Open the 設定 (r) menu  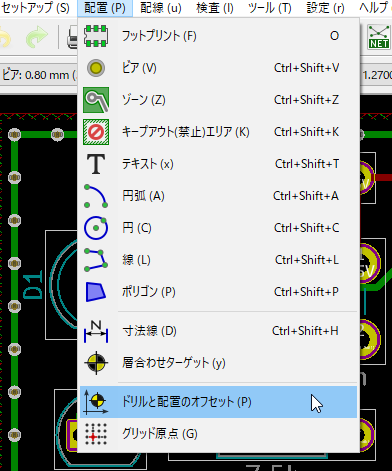[x=325, y=8]
